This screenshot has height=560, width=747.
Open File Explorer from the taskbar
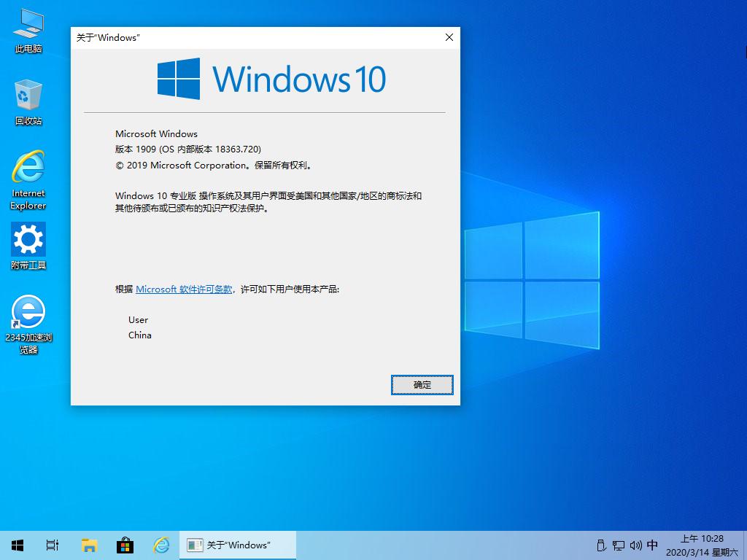tap(89, 545)
